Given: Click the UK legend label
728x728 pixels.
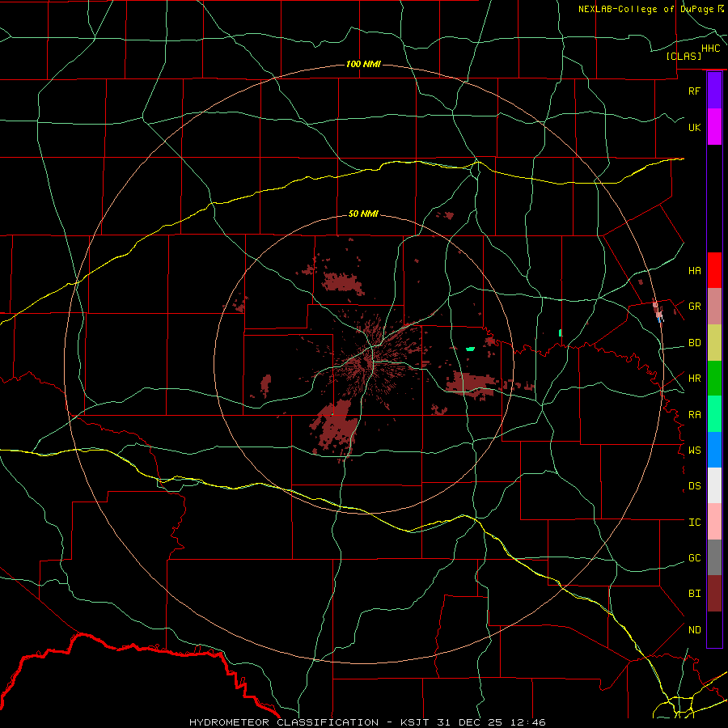Looking at the screenshot, I should coord(694,127).
